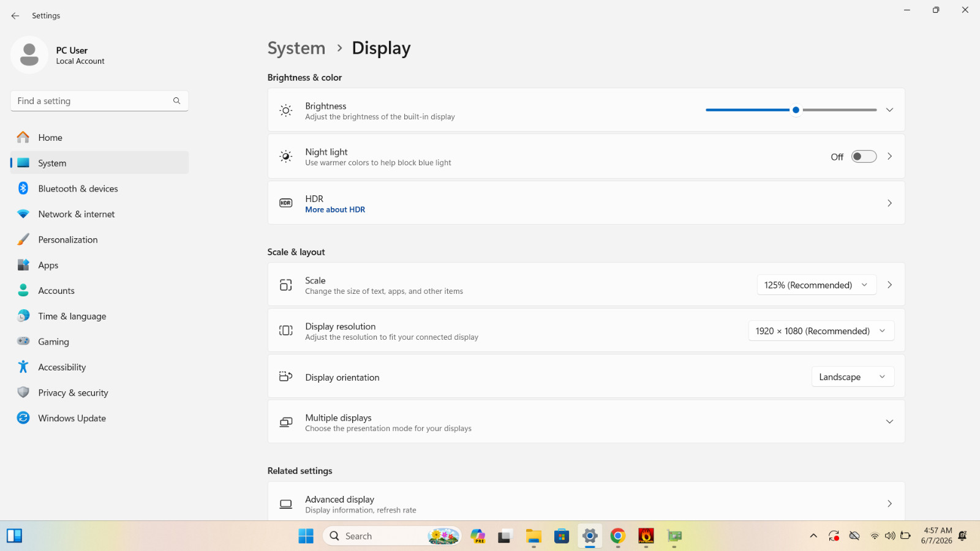
Task: Click the notification bell icon
Action: point(962,536)
